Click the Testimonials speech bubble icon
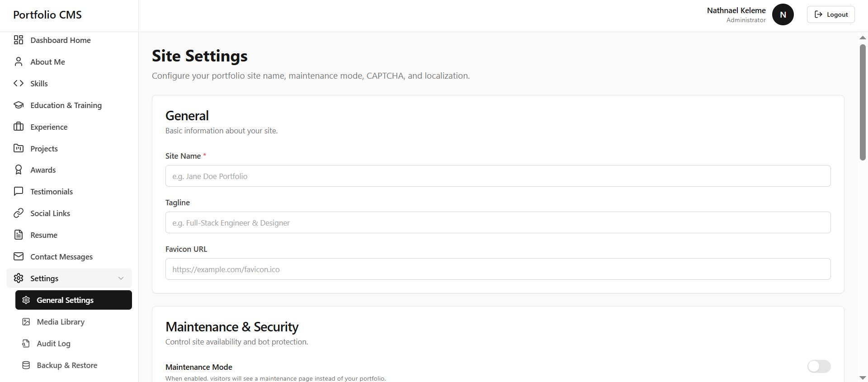This screenshot has width=868, height=382. point(19,192)
